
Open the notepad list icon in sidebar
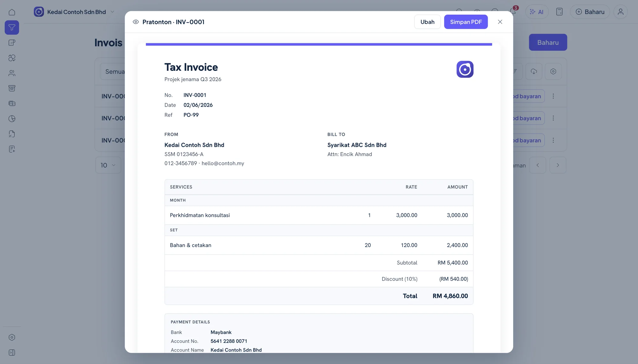(x=12, y=43)
